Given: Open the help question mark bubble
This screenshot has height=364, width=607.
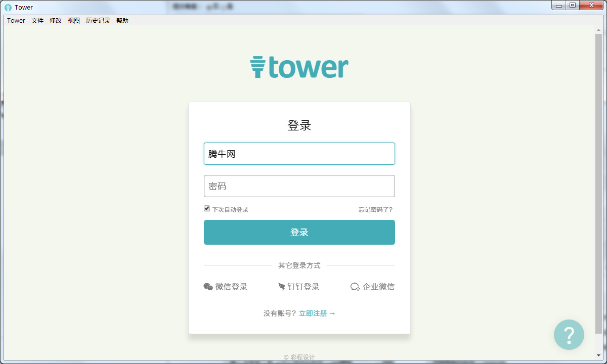Looking at the screenshot, I should tap(569, 335).
